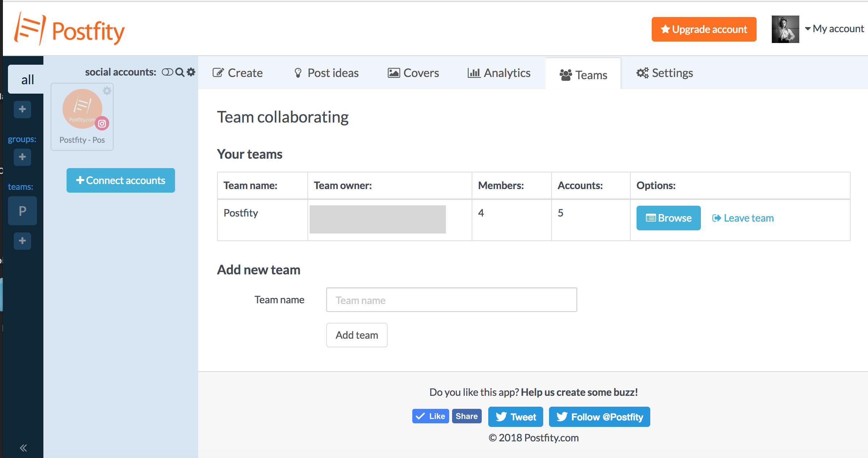Image resolution: width=868 pixels, height=458 pixels.
Task: Click the profile photo thumbnail
Action: click(785, 29)
